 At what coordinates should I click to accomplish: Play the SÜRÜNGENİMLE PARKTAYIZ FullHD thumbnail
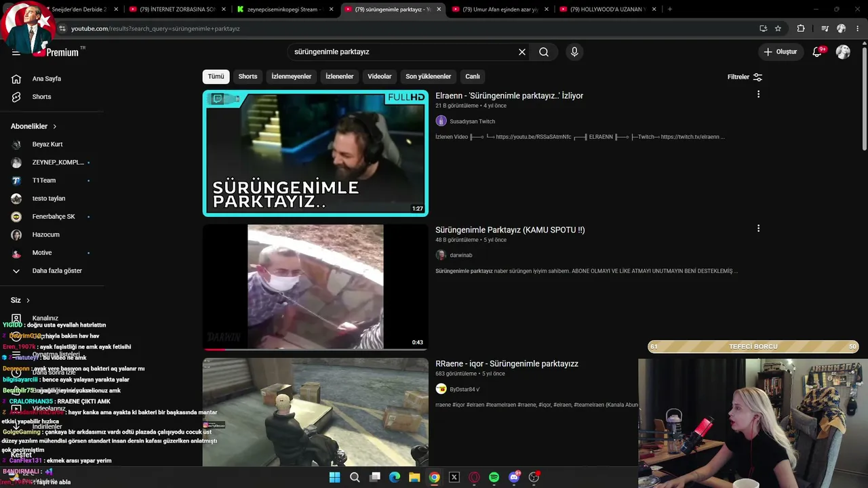click(x=315, y=153)
